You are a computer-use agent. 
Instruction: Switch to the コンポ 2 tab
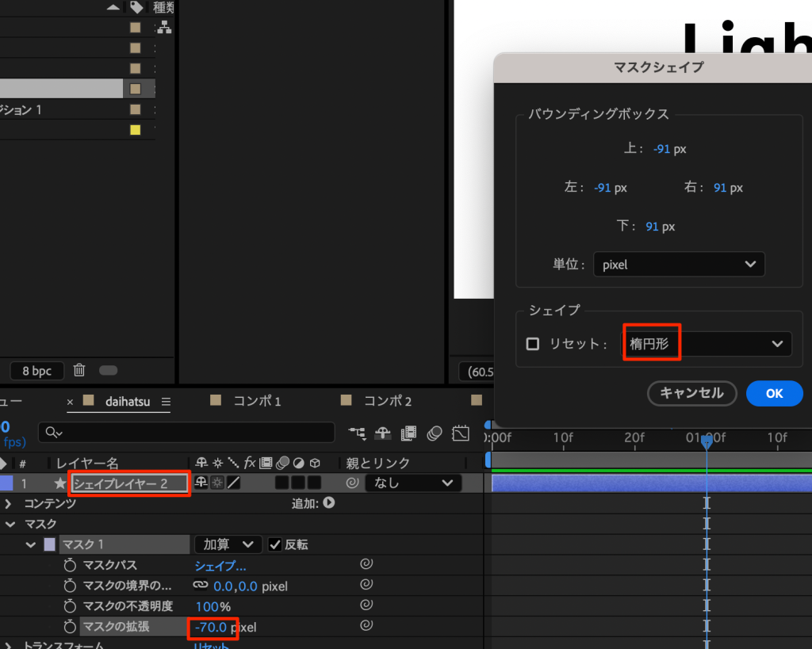pos(387,401)
